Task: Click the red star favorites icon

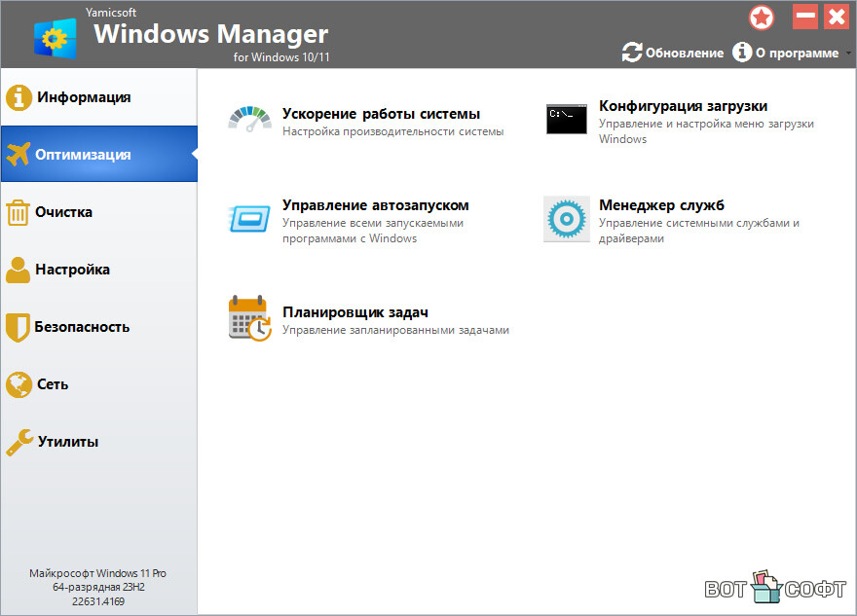Action: coord(761,18)
